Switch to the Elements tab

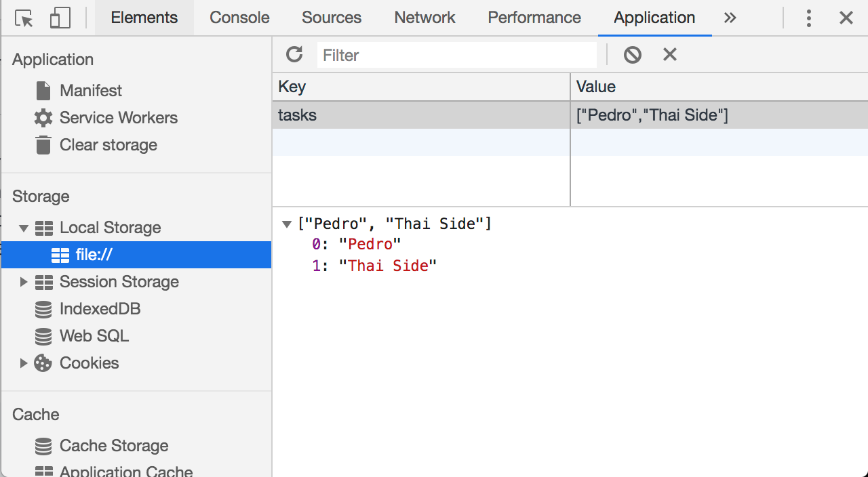(144, 18)
